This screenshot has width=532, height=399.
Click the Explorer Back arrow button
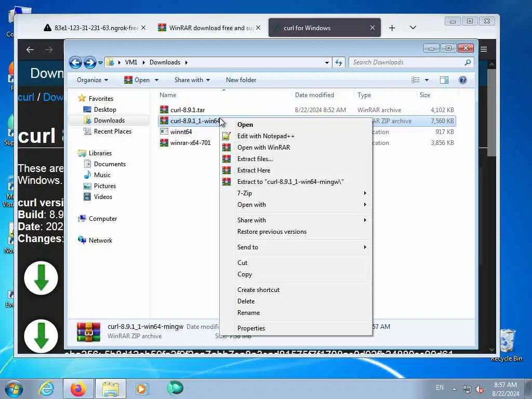(75, 62)
